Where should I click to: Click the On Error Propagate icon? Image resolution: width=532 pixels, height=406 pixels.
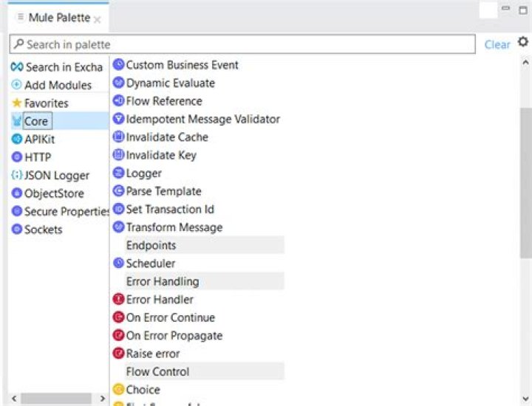(118, 335)
